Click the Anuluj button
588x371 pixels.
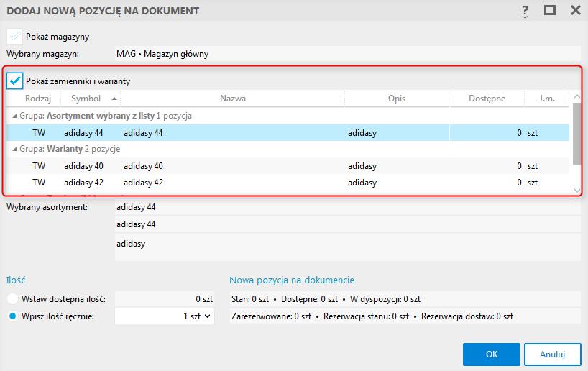click(552, 354)
